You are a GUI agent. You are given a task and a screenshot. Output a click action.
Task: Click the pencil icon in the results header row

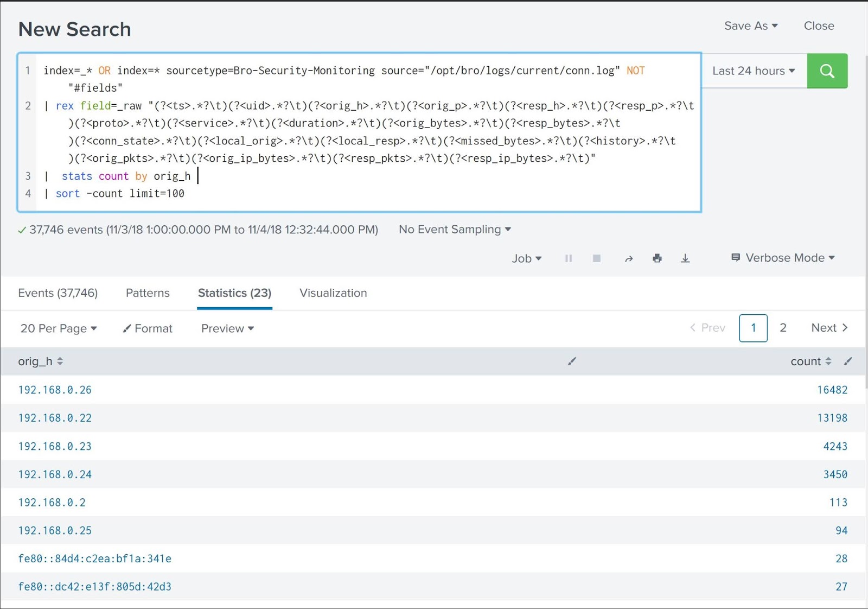572,361
